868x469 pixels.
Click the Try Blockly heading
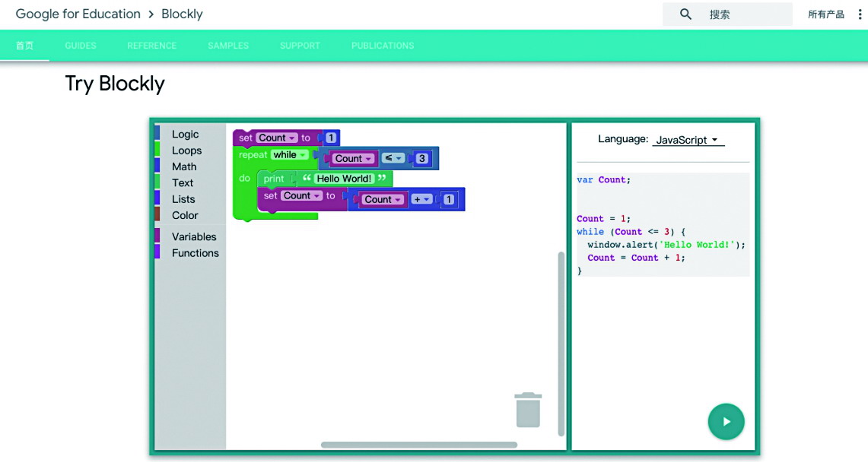coord(115,84)
